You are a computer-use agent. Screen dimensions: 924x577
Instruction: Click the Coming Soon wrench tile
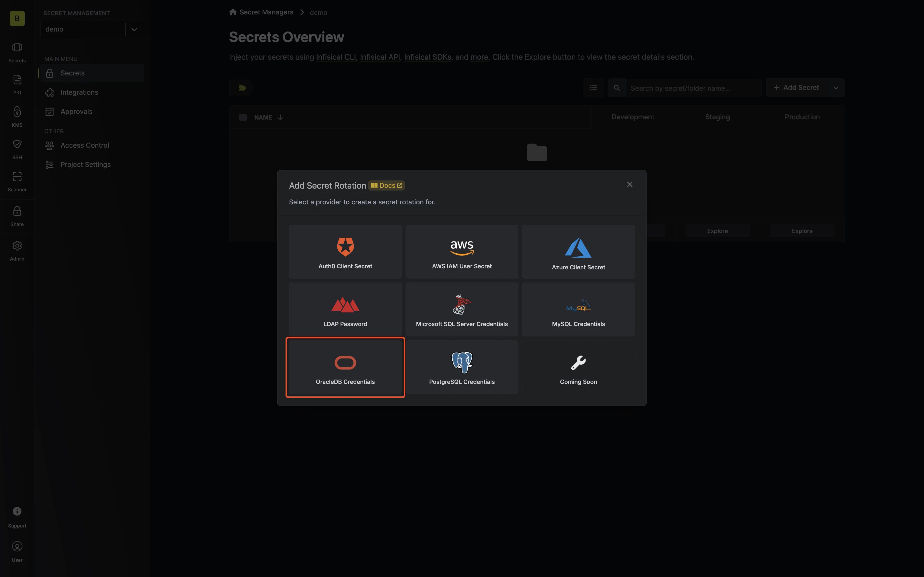578,367
